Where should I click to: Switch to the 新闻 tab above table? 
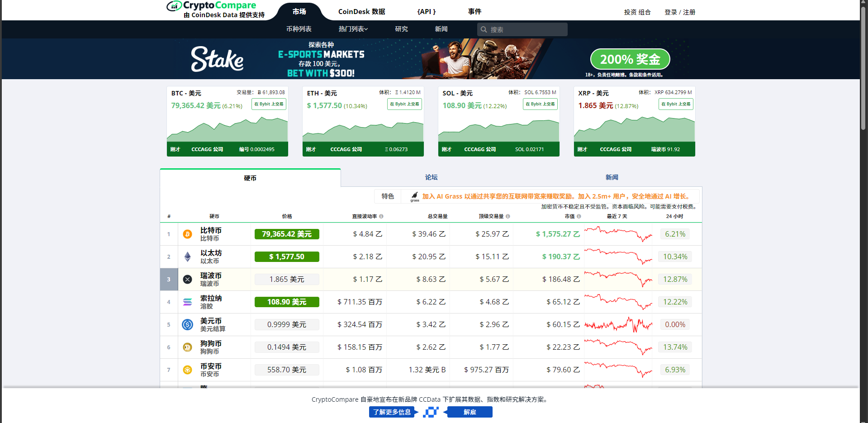[612, 177]
